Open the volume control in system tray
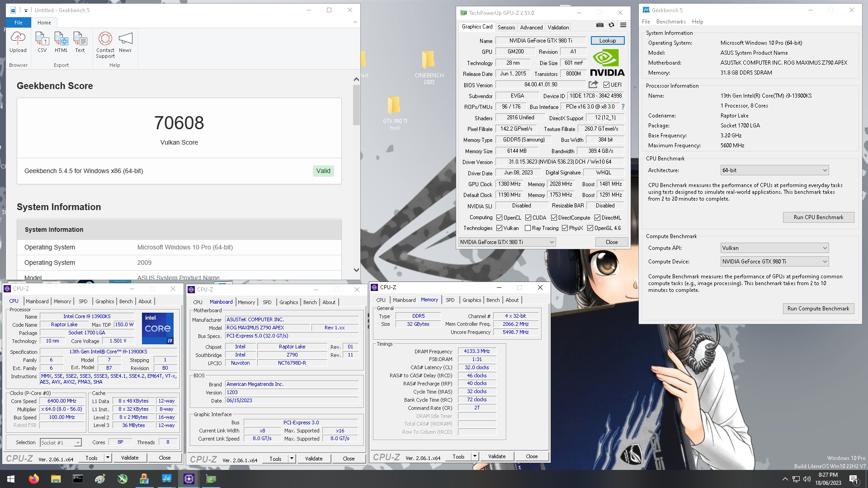Screen dimensions: 868x488 (x=807, y=479)
